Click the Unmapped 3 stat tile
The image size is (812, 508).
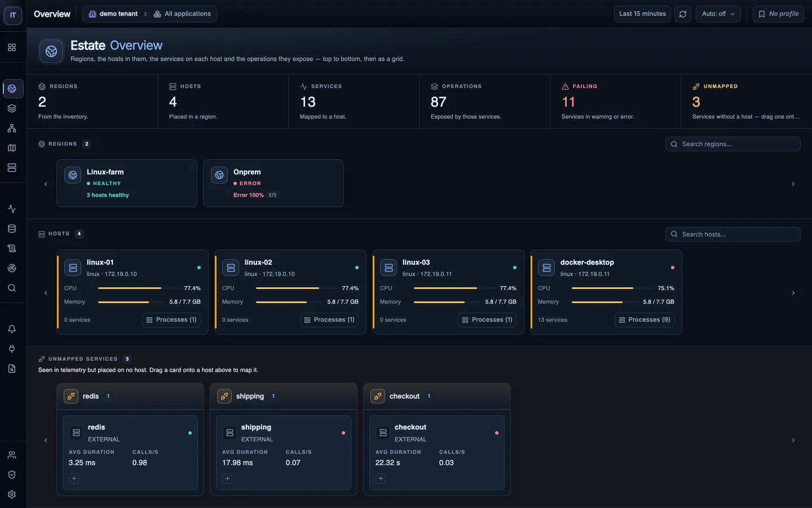tap(746, 102)
